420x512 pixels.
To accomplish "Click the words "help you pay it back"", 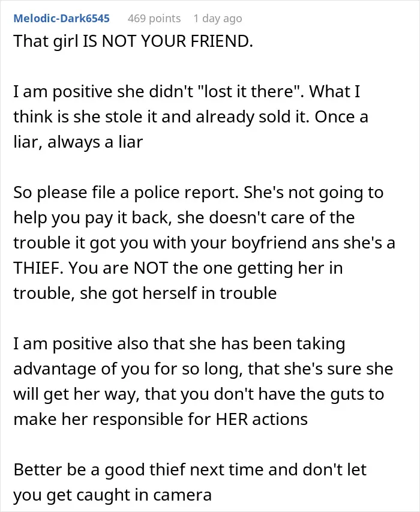I will [x=91, y=218].
